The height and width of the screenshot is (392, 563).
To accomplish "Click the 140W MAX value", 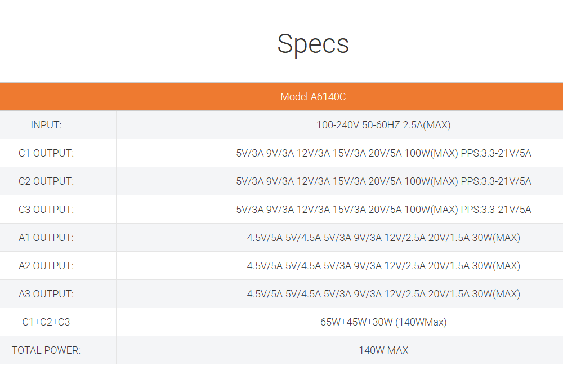I will pos(383,350).
